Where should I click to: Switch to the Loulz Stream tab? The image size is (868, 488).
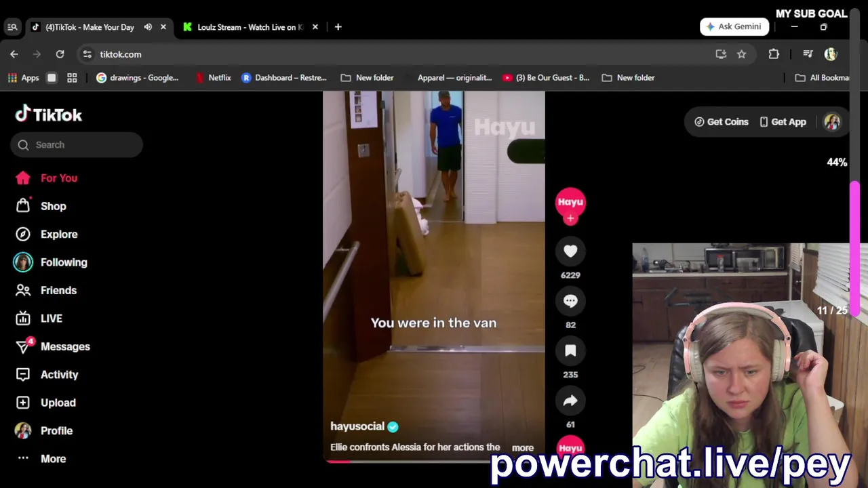(250, 27)
